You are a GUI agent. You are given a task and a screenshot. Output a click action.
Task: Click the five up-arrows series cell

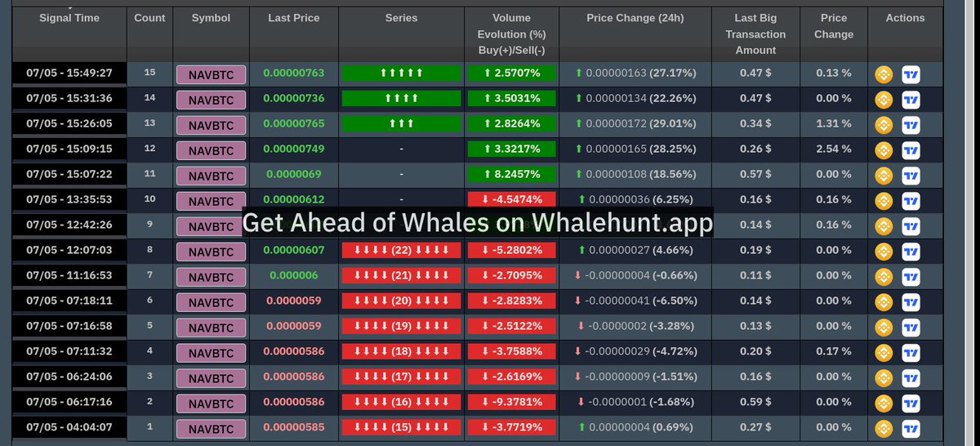coord(401,74)
